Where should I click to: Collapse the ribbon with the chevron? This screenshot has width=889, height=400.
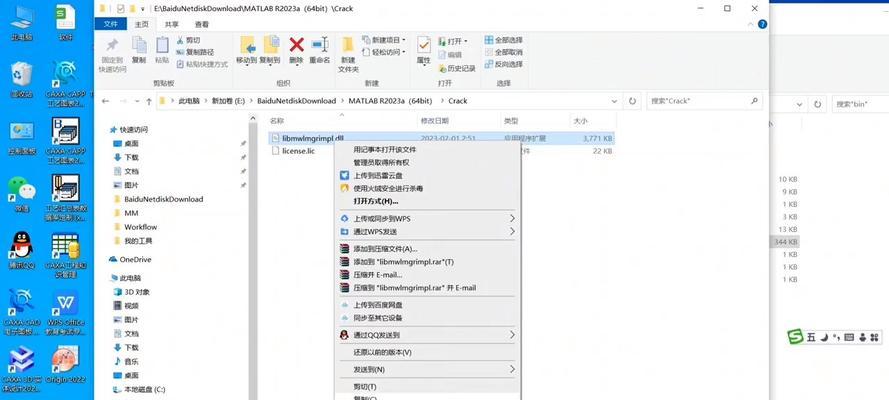751,24
